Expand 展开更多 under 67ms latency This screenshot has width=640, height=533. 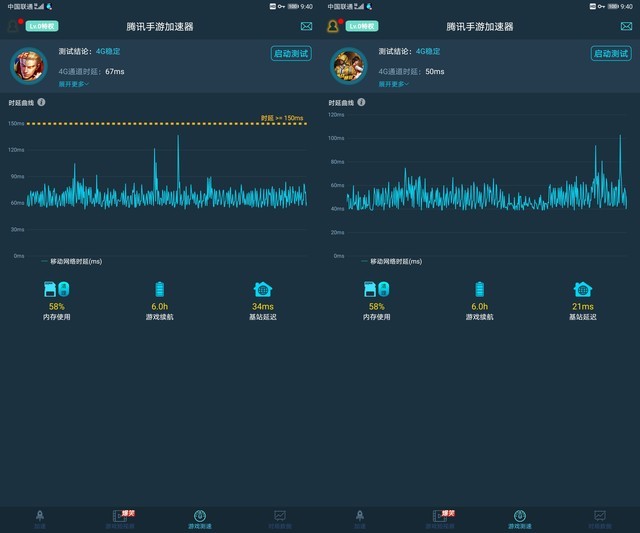(x=74, y=84)
